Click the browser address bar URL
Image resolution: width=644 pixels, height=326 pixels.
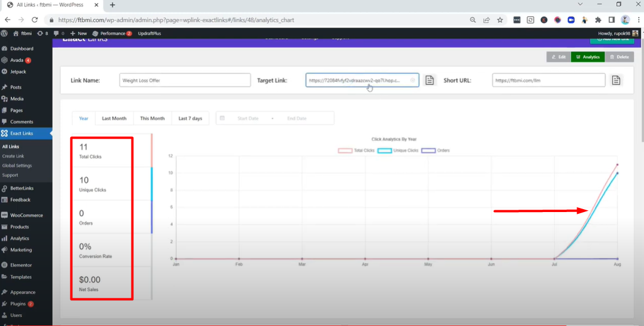[176, 20]
